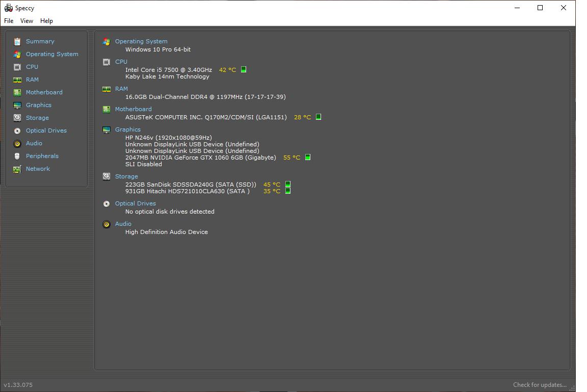
Task: Open the Help menu
Action: click(46, 21)
